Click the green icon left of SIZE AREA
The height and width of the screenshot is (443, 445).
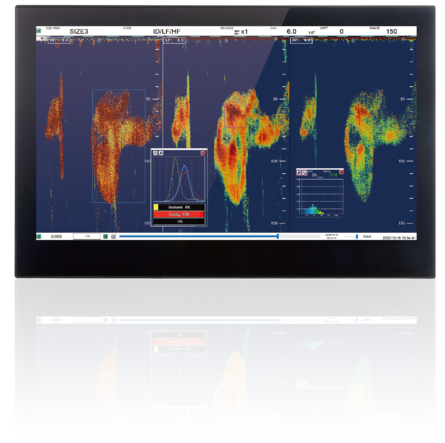[39, 31]
